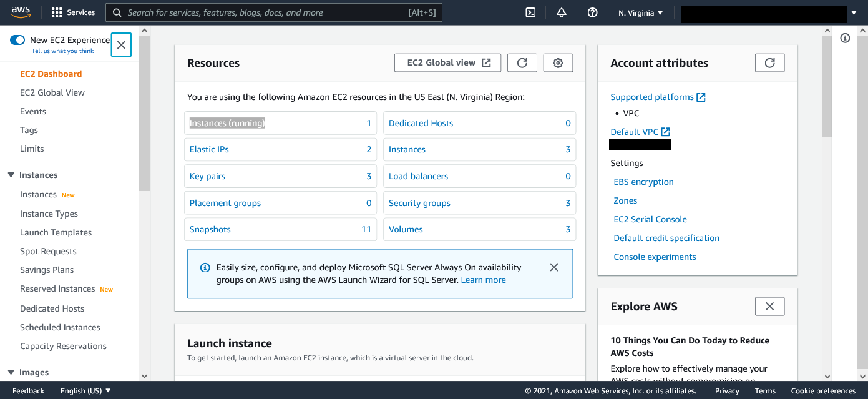The height and width of the screenshot is (399, 868).
Task: Open the N. Virginia region dropdown
Action: (641, 12)
